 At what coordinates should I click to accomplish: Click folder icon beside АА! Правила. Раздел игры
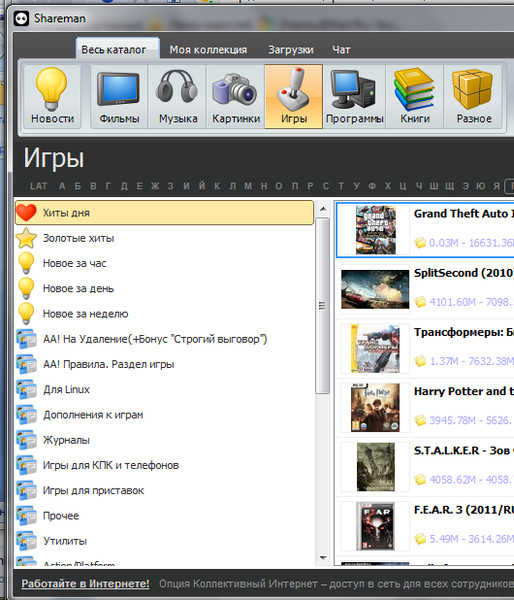(26, 364)
